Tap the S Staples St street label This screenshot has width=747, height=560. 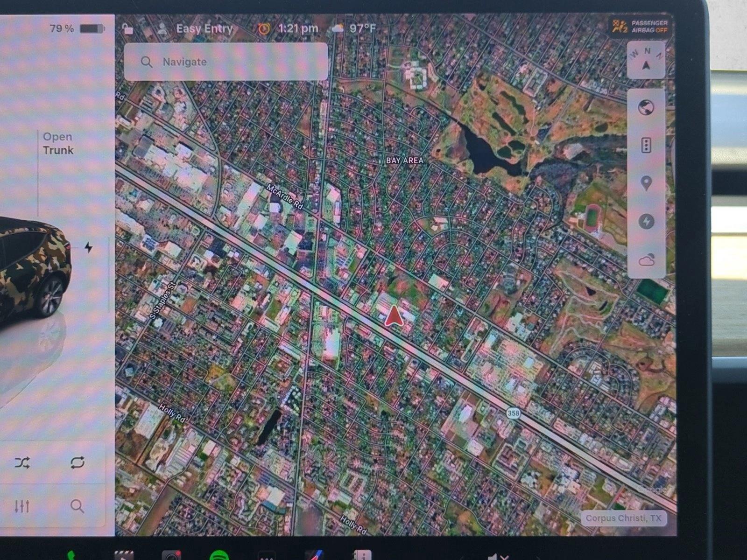point(162,301)
